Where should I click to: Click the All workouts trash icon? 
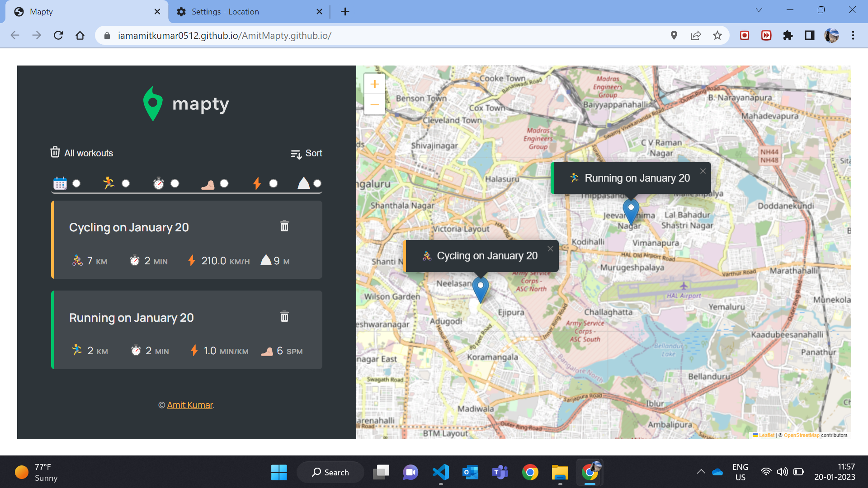(x=55, y=152)
